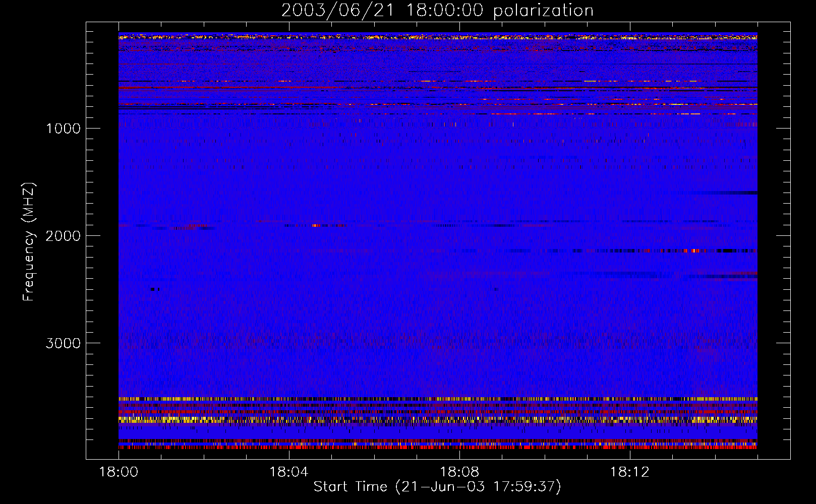The height and width of the screenshot is (504, 816).
Task: Click the dark red streak near 1900 MHz around 18:01
Action: coord(192,227)
